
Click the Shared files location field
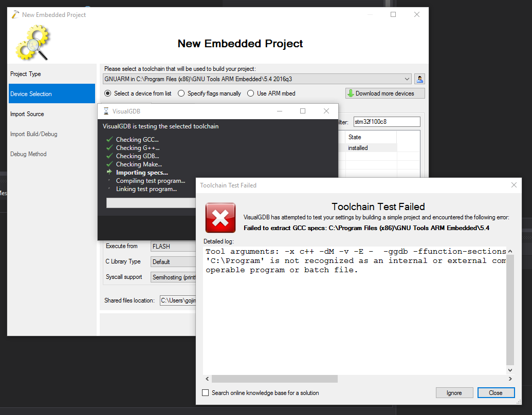click(x=178, y=300)
